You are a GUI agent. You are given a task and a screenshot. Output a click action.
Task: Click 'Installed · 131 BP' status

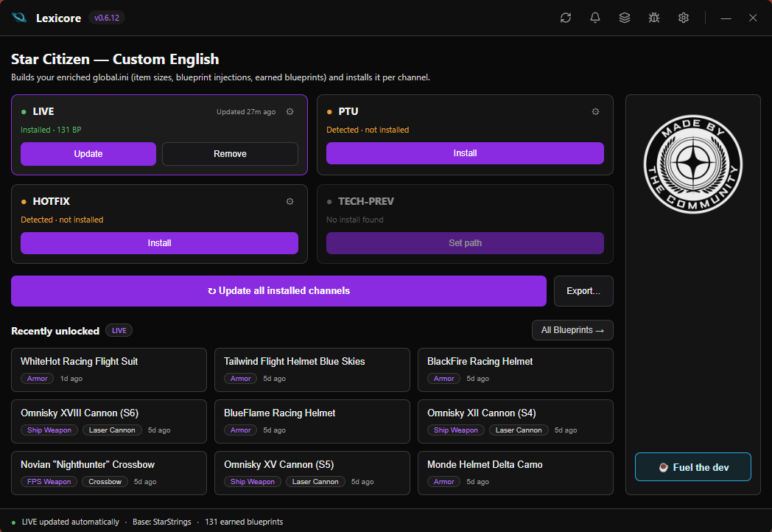point(52,130)
